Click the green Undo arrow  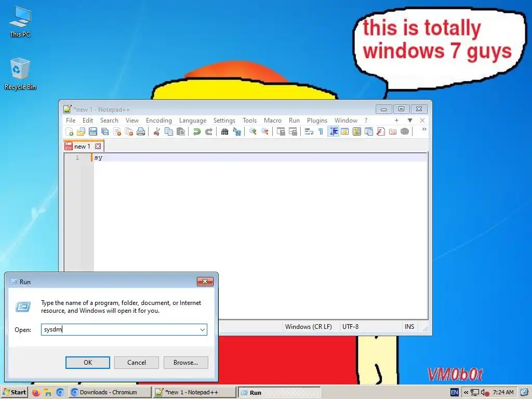(x=197, y=131)
